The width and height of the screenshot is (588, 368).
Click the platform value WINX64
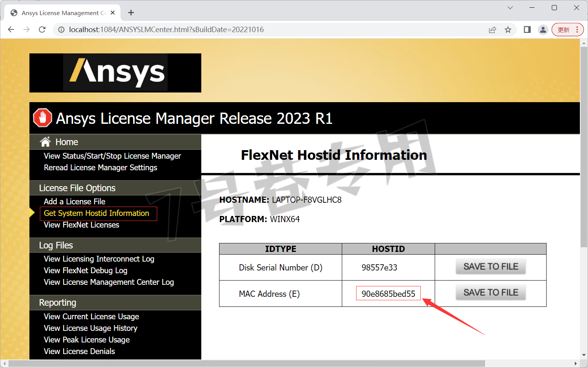click(285, 219)
